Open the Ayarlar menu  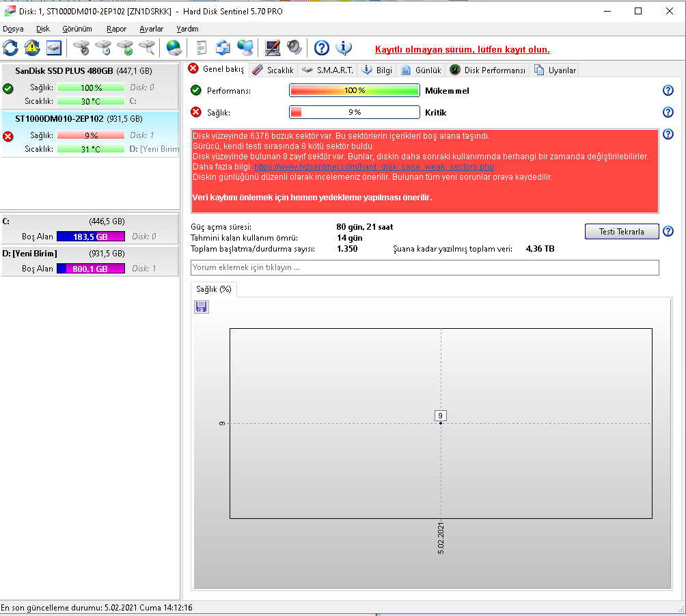(151, 29)
